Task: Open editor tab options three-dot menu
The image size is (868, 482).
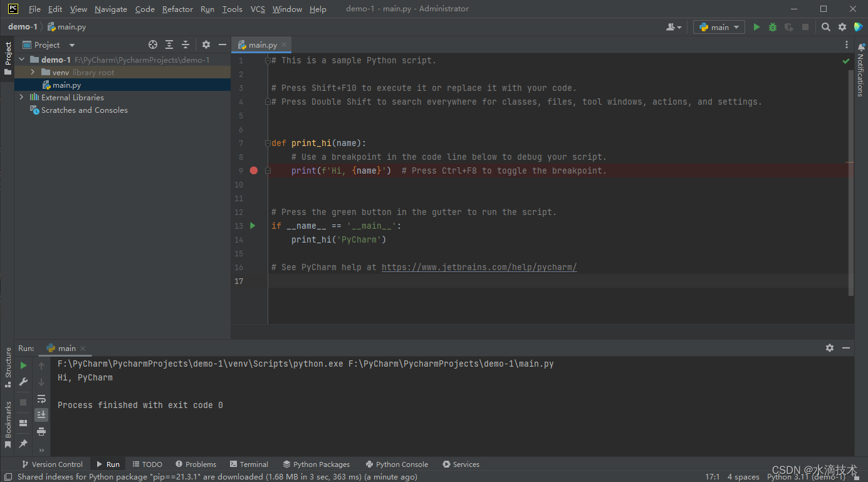Action: (847, 45)
